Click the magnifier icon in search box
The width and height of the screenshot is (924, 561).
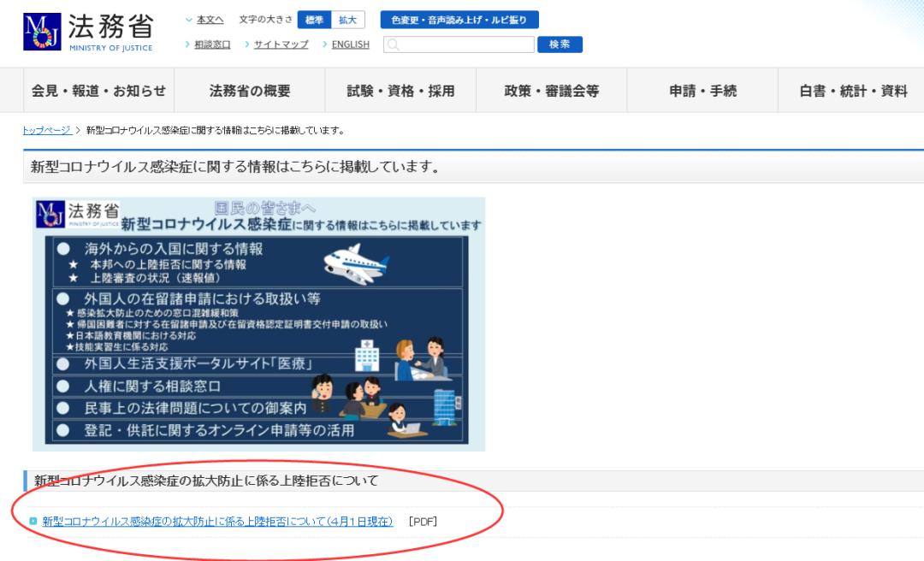[x=394, y=44]
